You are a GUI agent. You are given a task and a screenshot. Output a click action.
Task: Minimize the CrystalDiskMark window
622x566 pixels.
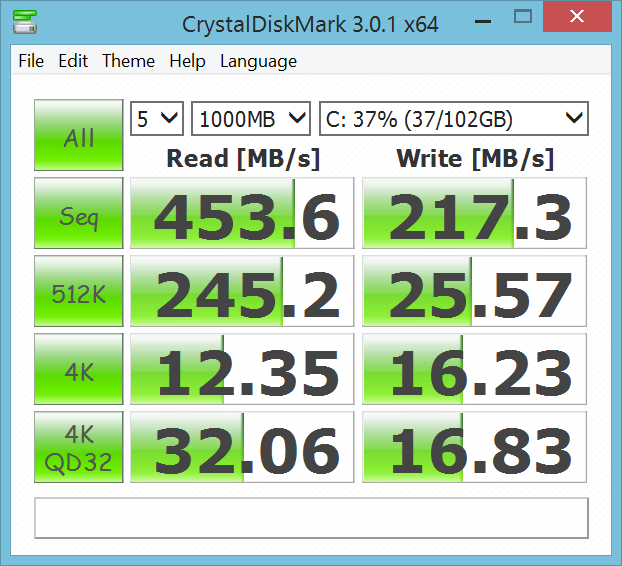(x=483, y=21)
